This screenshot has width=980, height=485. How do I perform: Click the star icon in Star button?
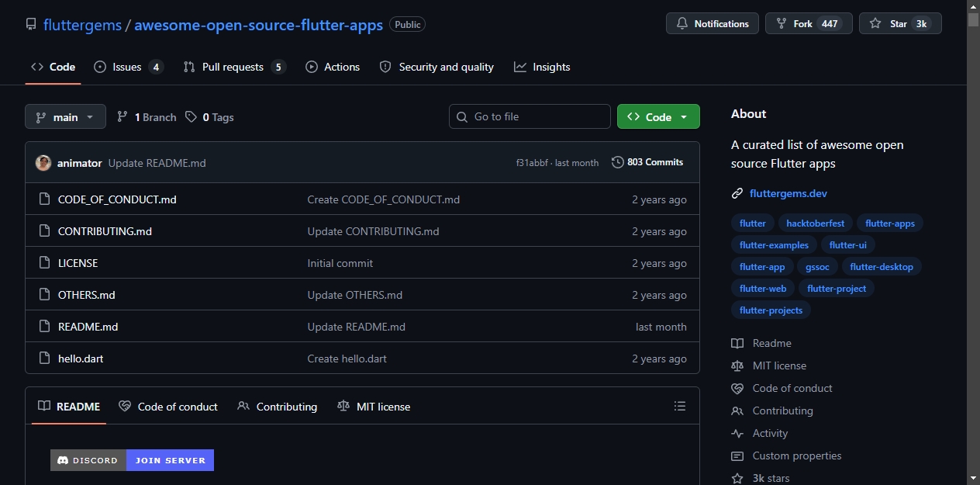[x=875, y=24]
